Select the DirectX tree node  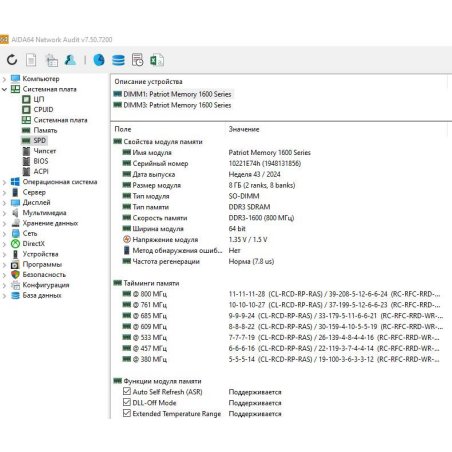pyautogui.click(x=33, y=244)
